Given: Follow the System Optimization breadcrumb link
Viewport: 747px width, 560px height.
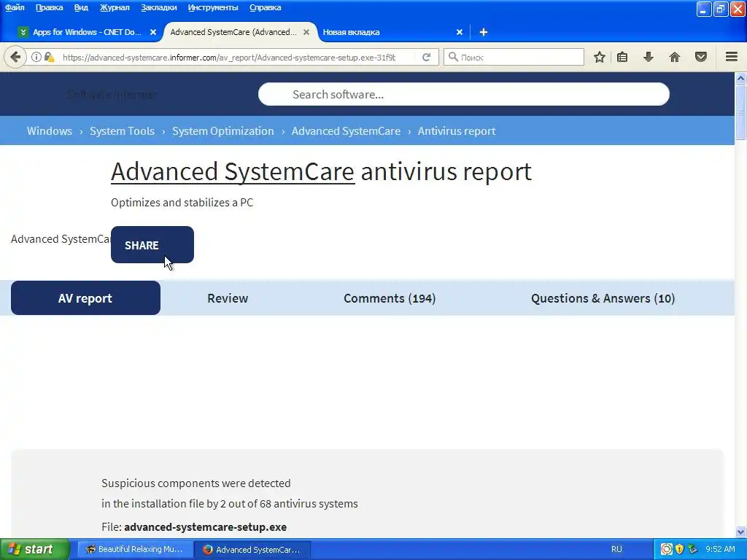Looking at the screenshot, I should point(223,131).
